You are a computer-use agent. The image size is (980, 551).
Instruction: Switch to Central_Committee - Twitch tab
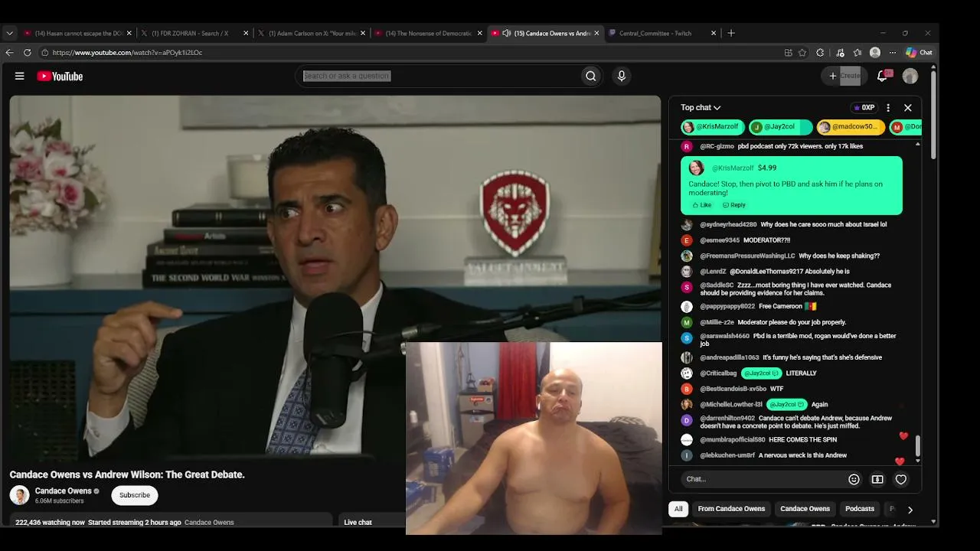coord(662,33)
